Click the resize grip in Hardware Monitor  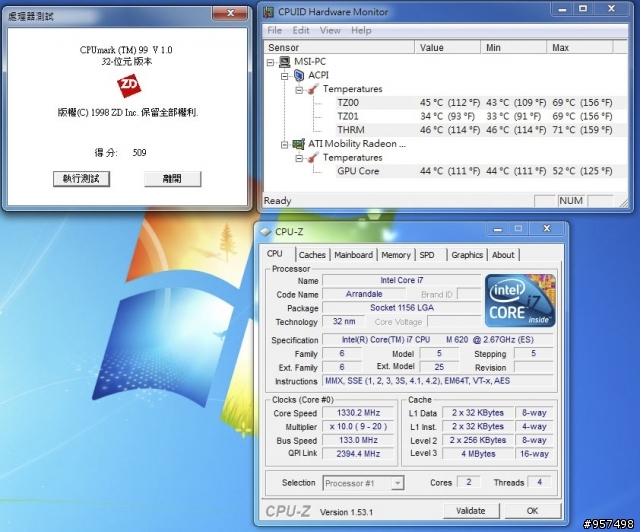623,202
